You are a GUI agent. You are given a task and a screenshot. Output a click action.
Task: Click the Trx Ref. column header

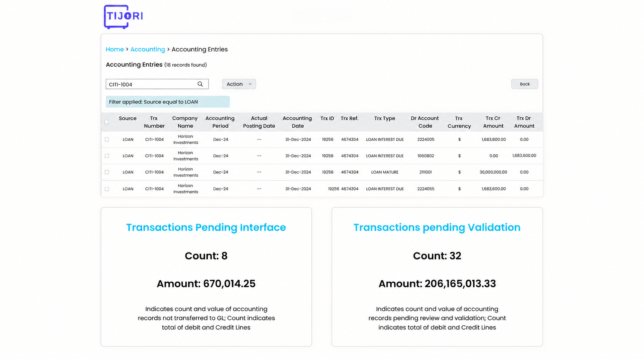(349, 118)
